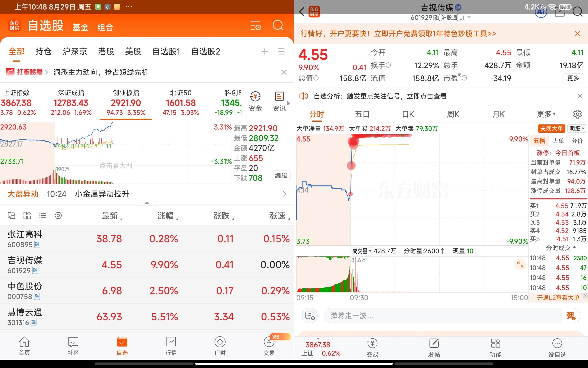Tap 发帖 post icon in stock page toolbar
This screenshot has width=588, height=368.
434,348
